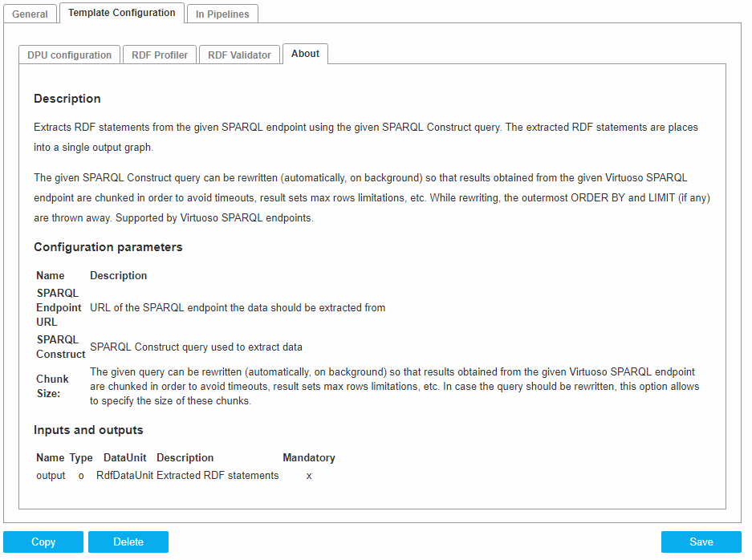Open the DPU configuration sub-tab
The image size is (752, 560).
click(x=70, y=55)
